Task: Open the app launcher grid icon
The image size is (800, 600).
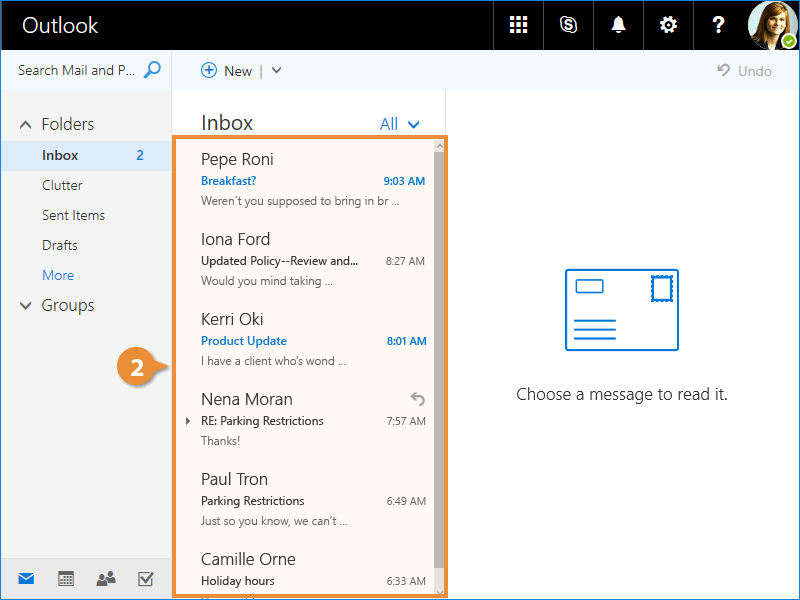Action: [x=518, y=25]
